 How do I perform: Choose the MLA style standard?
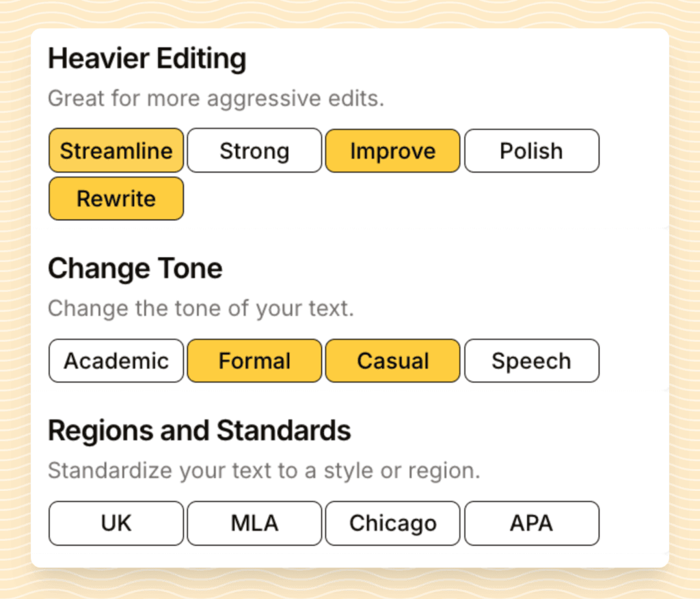pos(254,523)
